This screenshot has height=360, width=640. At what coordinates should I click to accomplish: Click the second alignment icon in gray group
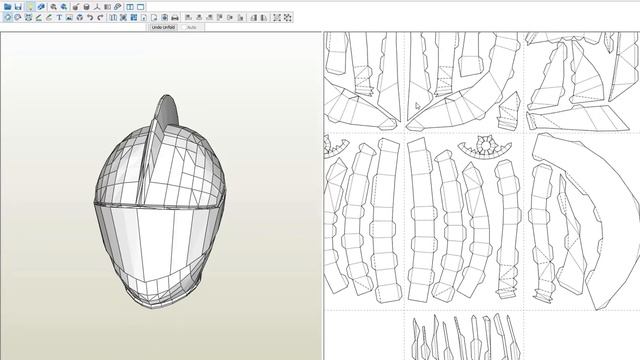click(x=199, y=18)
